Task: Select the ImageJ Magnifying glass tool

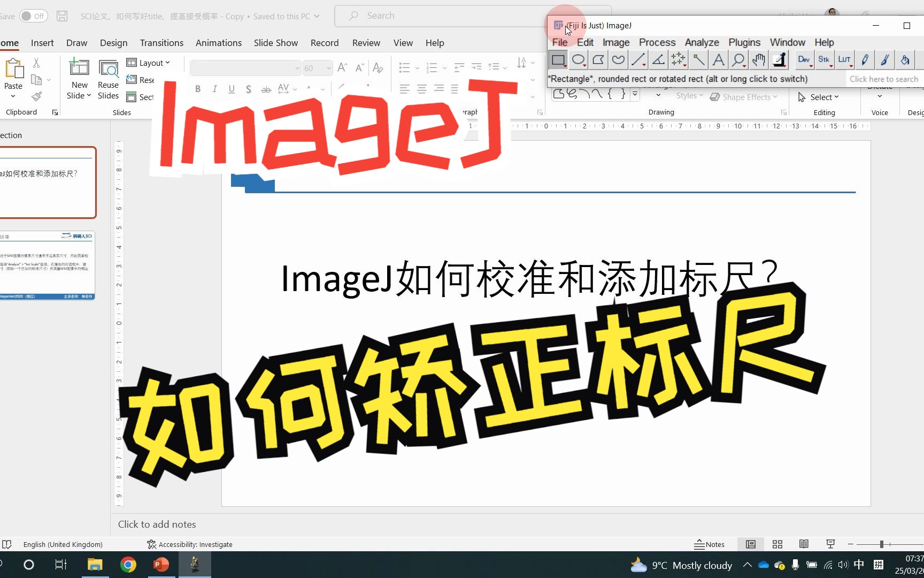Action: [738, 60]
